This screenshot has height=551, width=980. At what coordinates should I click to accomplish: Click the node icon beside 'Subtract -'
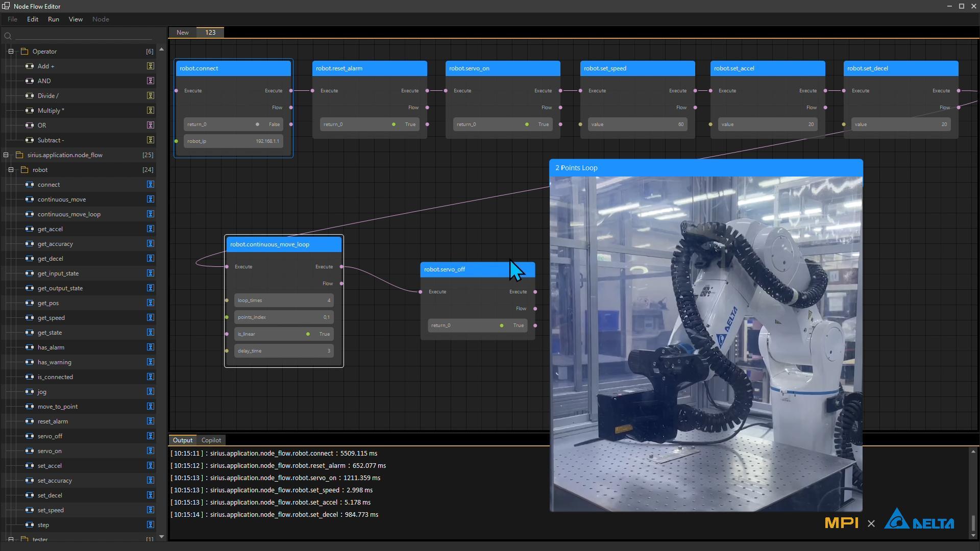coord(30,140)
